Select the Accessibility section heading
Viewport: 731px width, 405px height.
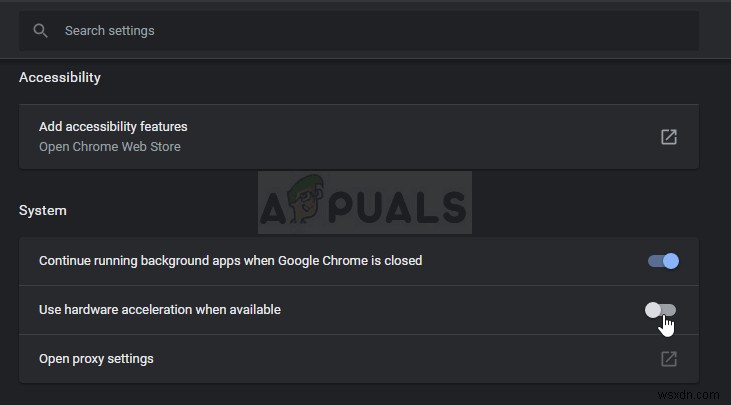pyautogui.click(x=60, y=77)
